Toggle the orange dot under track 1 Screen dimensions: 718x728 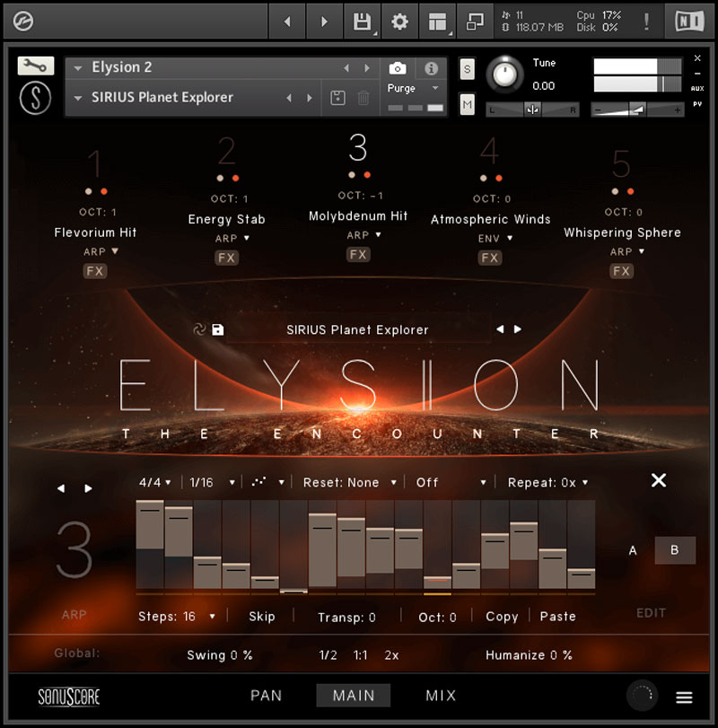click(x=104, y=191)
